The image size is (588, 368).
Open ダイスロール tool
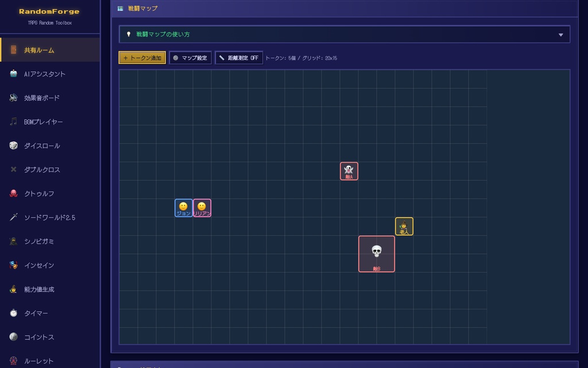[x=50, y=145]
